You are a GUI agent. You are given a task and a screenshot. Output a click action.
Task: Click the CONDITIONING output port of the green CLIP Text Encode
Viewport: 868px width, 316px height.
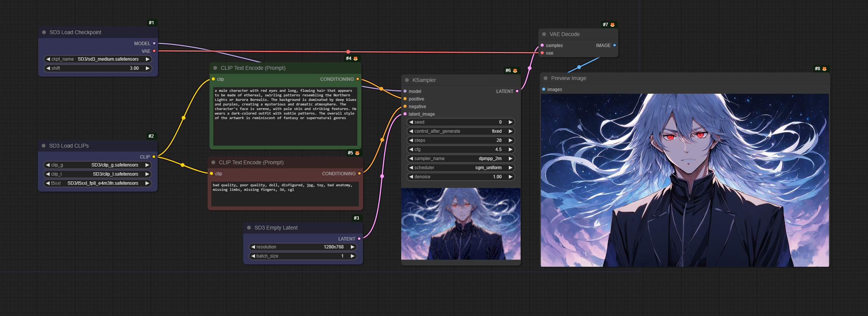[358, 79]
